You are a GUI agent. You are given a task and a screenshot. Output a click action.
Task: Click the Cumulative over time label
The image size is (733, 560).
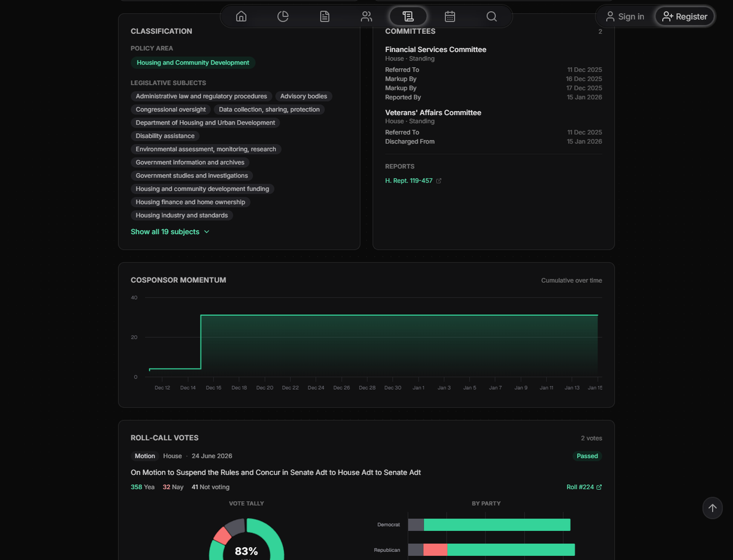click(x=572, y=280)
